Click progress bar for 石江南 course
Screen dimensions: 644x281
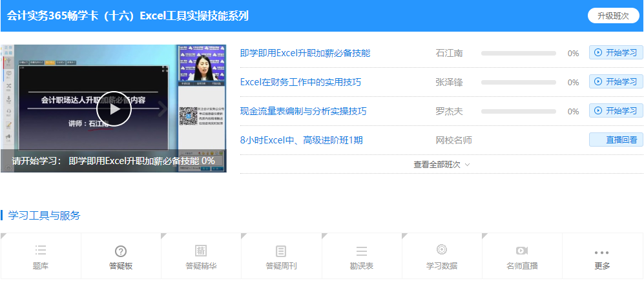click(518, 54)
